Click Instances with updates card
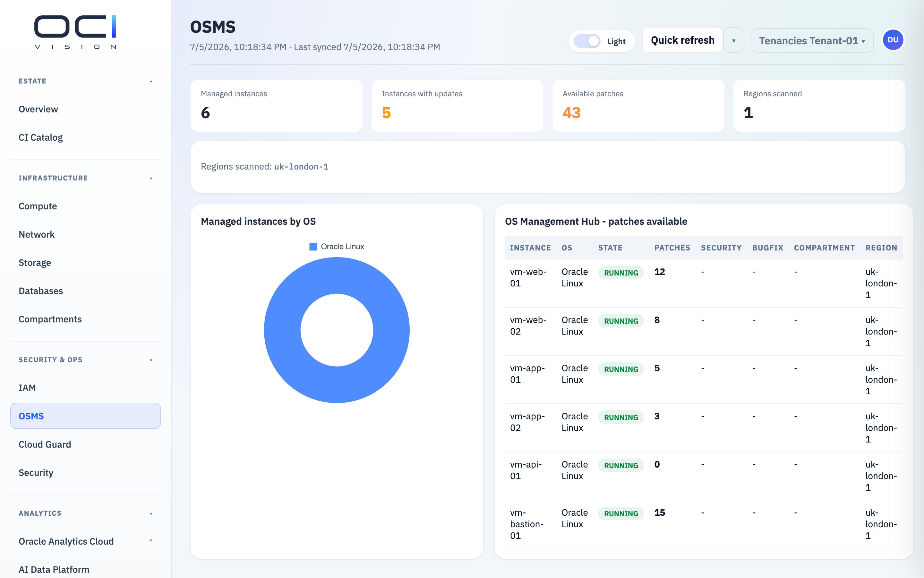Viewport: 924px width, 578px height. 458,106
